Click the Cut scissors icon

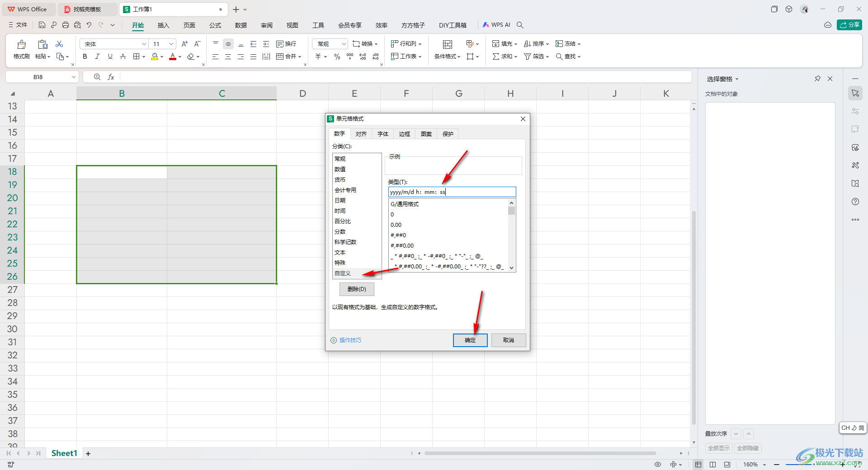[x=59, y=44]
